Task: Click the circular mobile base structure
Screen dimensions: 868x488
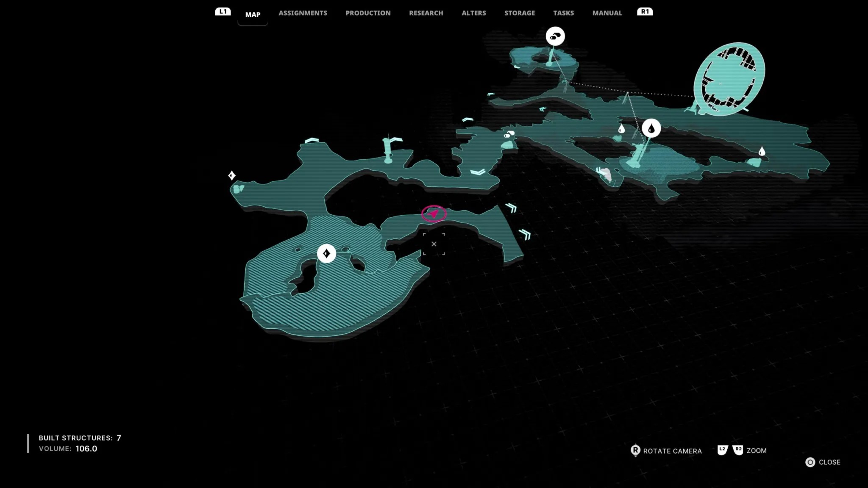Action: point(729,79)
